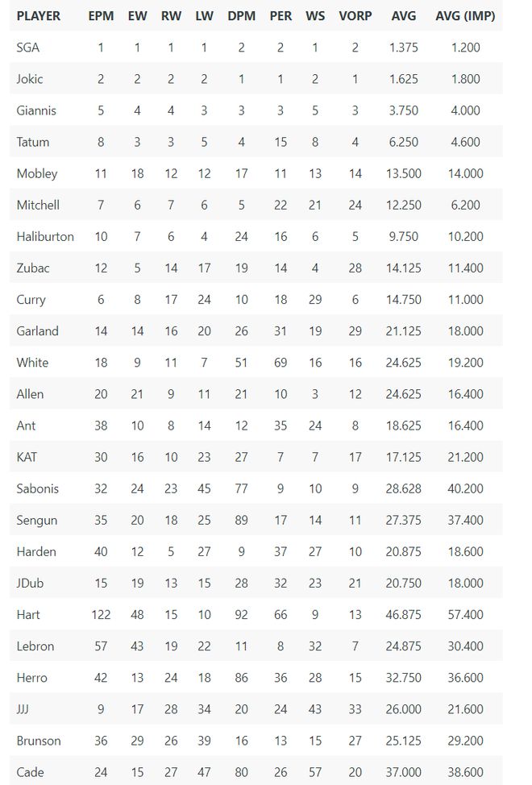The height and width of the screenshot is (785, 532).
Task: Select the Sabonis row name
Action: (x=37, y=488)
